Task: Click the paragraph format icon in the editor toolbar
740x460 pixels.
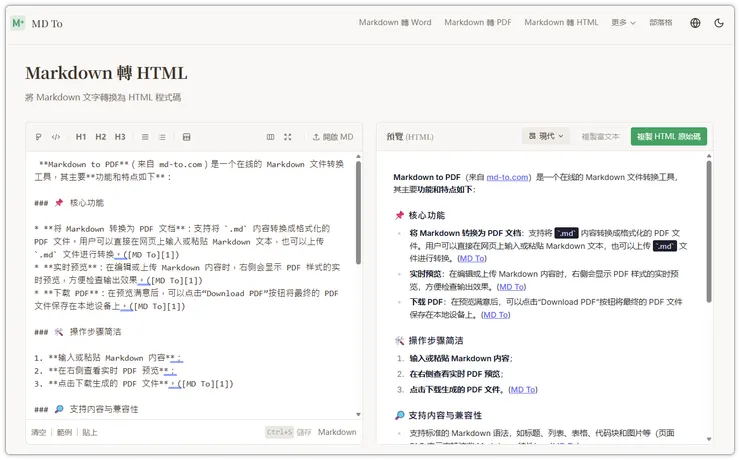Action: point(38,137)
